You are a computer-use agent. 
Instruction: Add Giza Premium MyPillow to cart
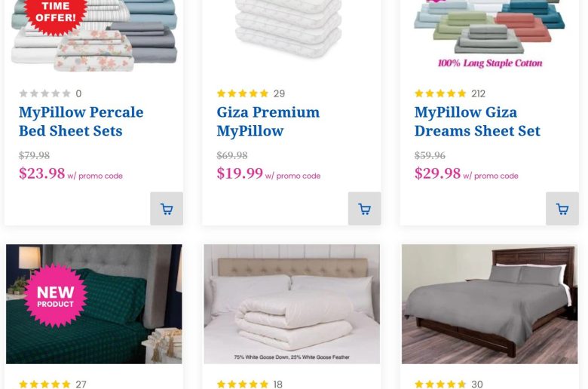pos(364,209)
